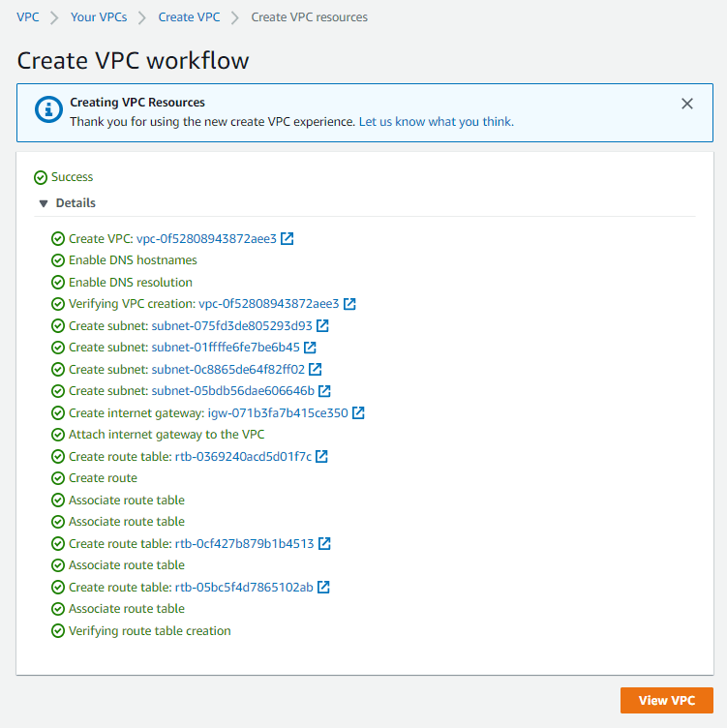Open external link icon next to Create VPC id

click(x=288, y=239)
